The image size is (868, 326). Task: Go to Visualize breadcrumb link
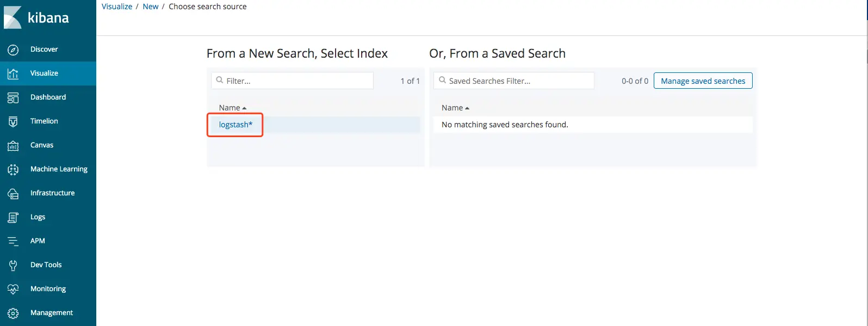[x=117, y=7]
